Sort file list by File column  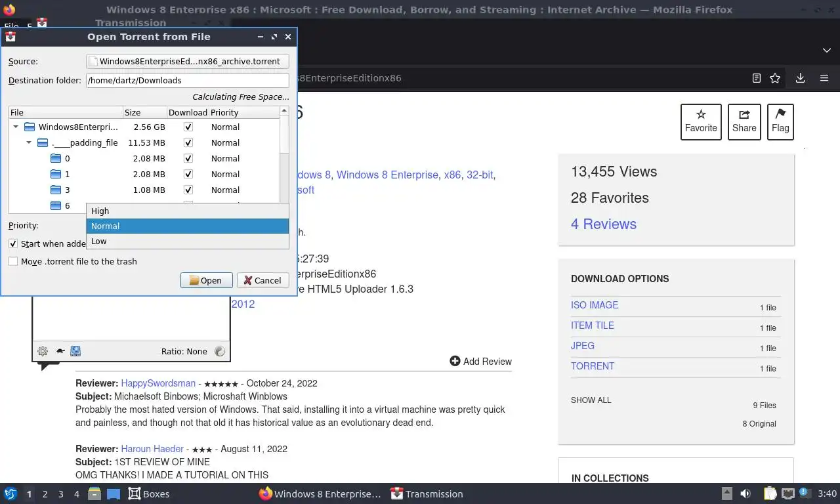[x=66, y=112]
